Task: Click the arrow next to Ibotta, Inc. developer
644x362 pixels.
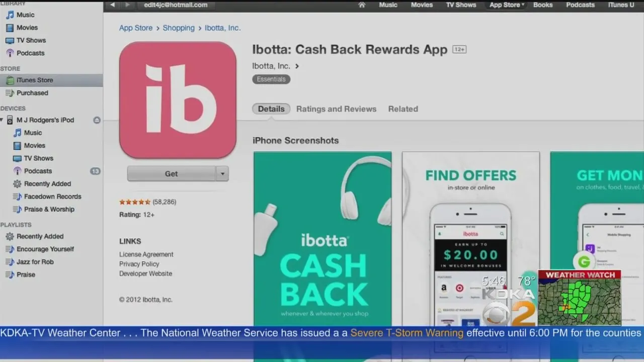Action: click(297, 66)
